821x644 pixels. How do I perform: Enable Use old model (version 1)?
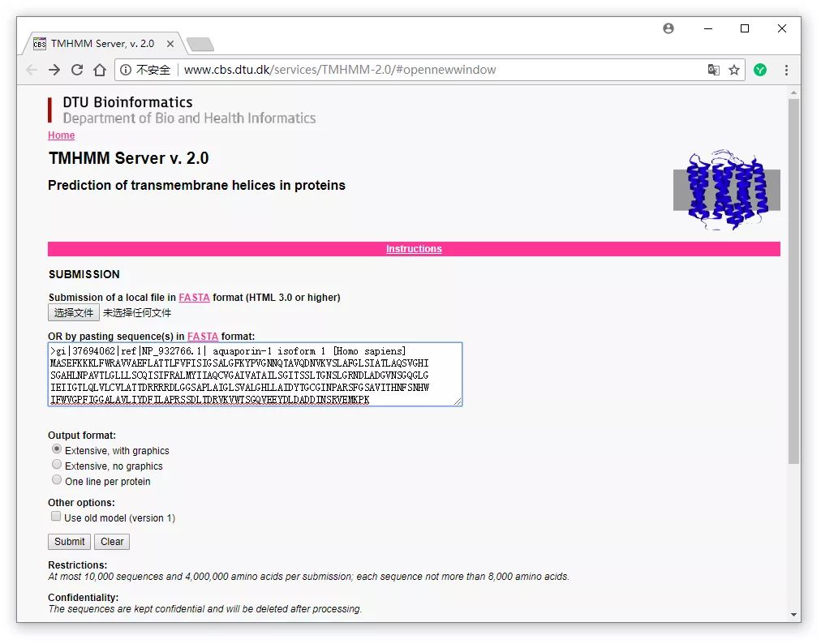coord(55,516)
